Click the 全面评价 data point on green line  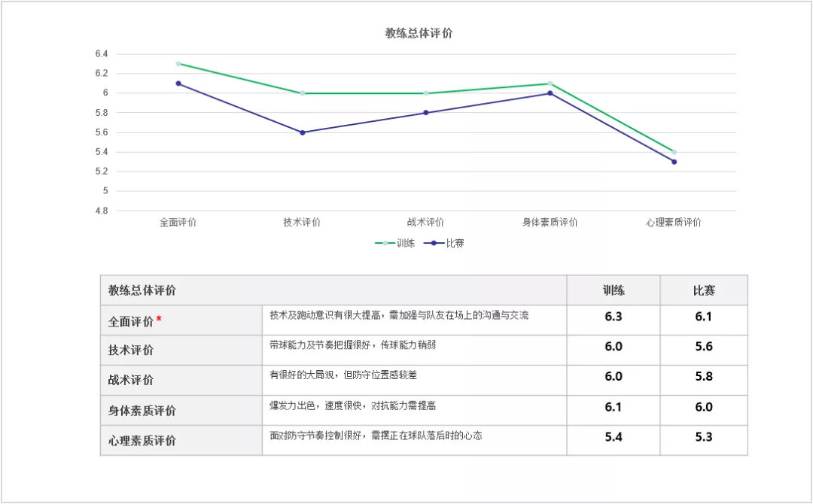pyautogui.click(x=176, y=64)
